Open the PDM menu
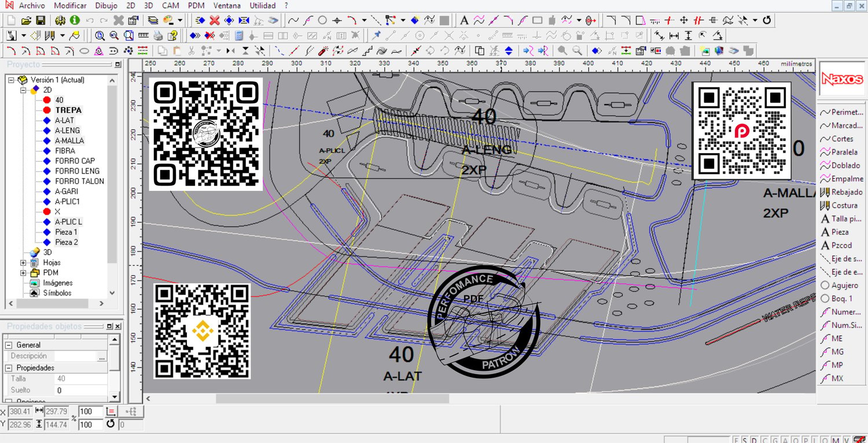 (x=196, y=5)
